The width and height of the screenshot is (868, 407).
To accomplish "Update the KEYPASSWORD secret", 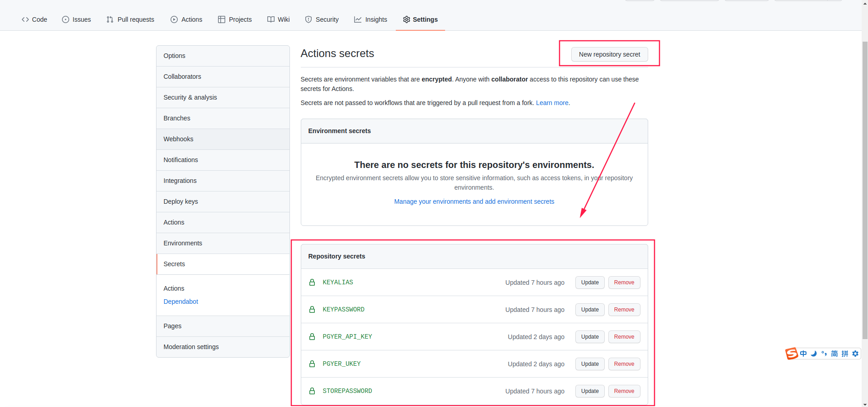I will (x=590, y=310).
